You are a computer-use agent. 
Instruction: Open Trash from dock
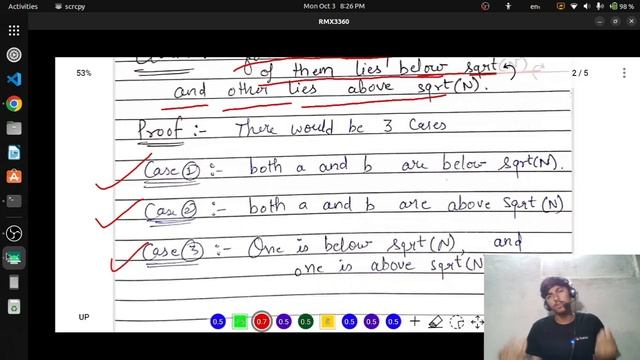(x=14, y=307)
